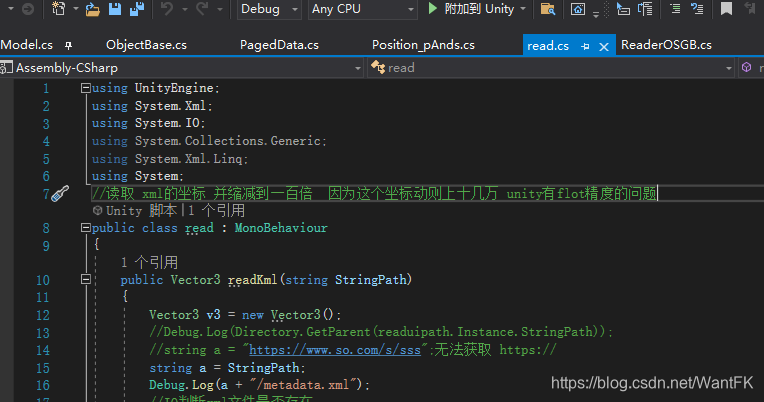Click the Open File folder icon
Viewport: 764px width, 402px height.
93,9
